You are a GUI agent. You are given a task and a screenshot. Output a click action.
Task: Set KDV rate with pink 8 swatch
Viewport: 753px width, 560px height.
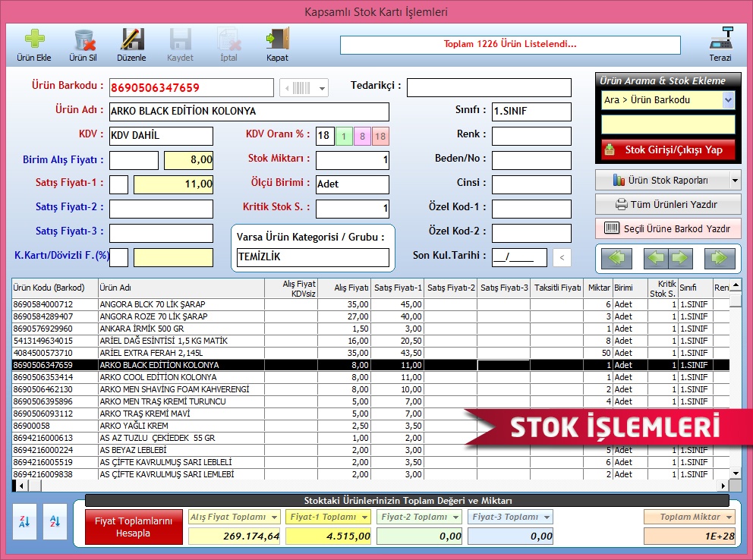[362, 137]
